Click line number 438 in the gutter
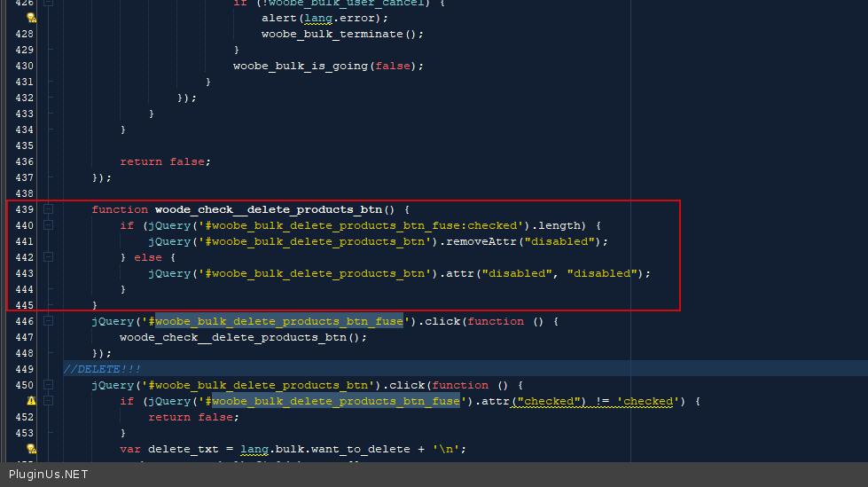This screenshot has width=868, height=487. (x=24, y=193)
